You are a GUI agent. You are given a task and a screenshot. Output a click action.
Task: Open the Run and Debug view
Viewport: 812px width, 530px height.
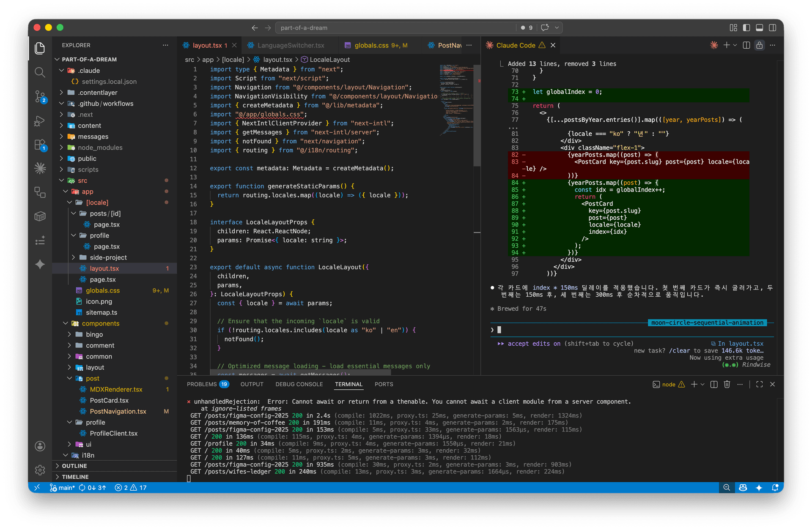coord(40,121)
